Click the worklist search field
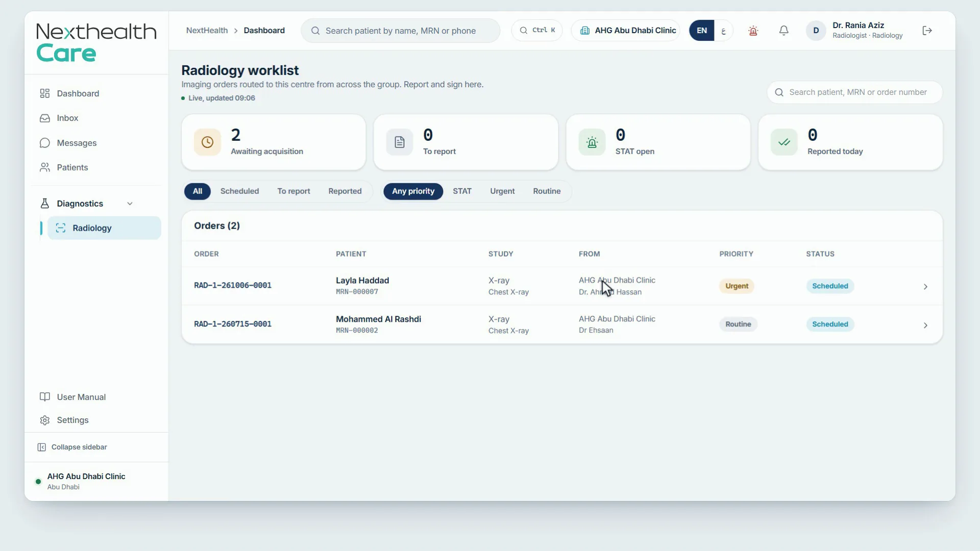980x551 pixels. [x=855, y=92]
